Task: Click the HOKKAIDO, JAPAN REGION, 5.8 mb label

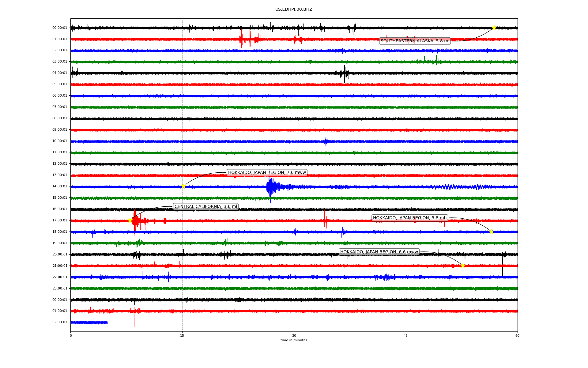Action: pos(410,218)
